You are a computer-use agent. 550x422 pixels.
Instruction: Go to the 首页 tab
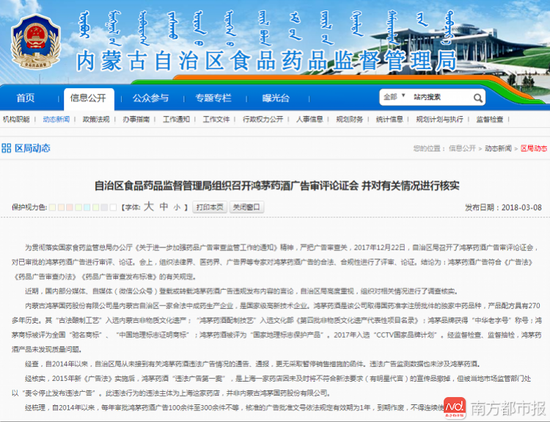pyautogui.click(x=25, y=98)
